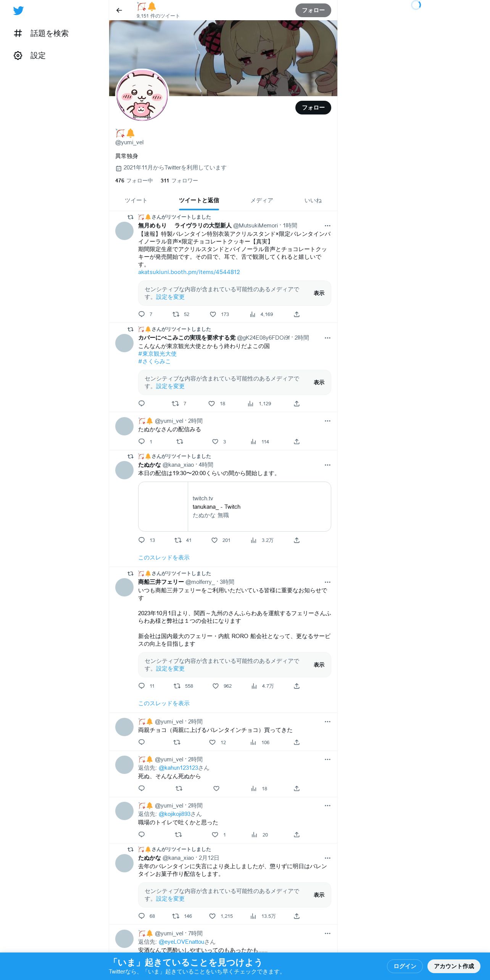
Task: Open the twitch.tv tanukana_ link card
Action: pyautogui.click(x=235, y=506)
